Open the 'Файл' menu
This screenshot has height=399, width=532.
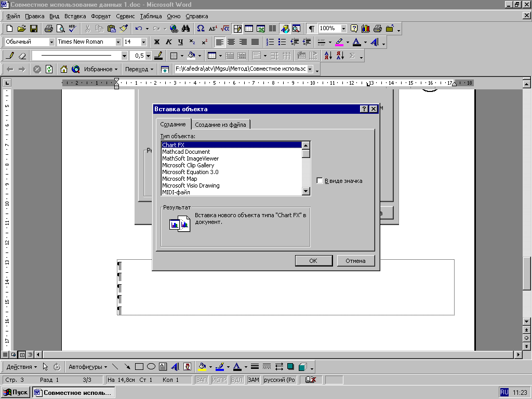tap(13, 16)
